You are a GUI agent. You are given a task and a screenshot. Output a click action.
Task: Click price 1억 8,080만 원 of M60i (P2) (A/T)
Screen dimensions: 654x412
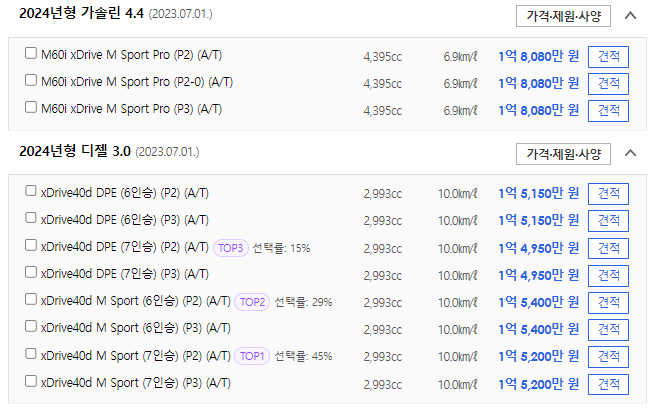click(538, 56)
